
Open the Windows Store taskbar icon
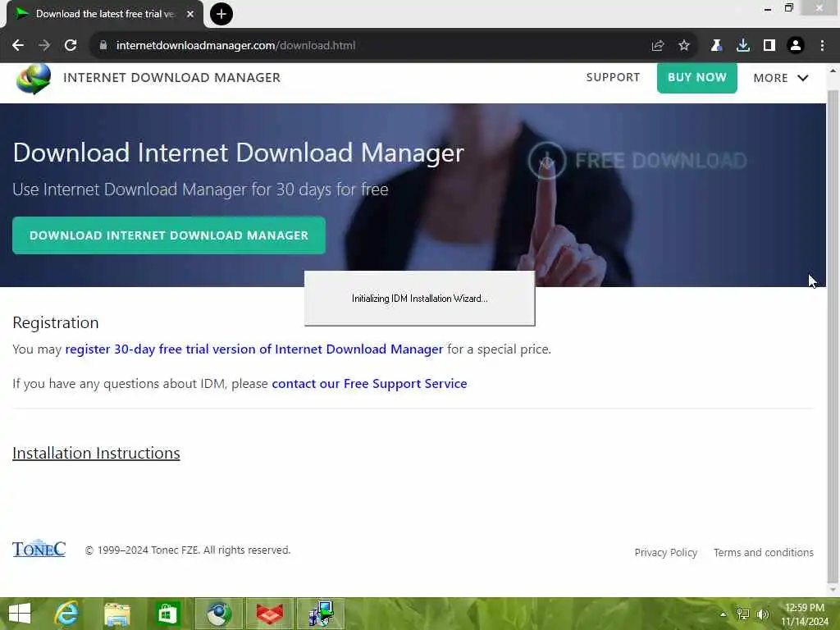[x=167, y=614]
